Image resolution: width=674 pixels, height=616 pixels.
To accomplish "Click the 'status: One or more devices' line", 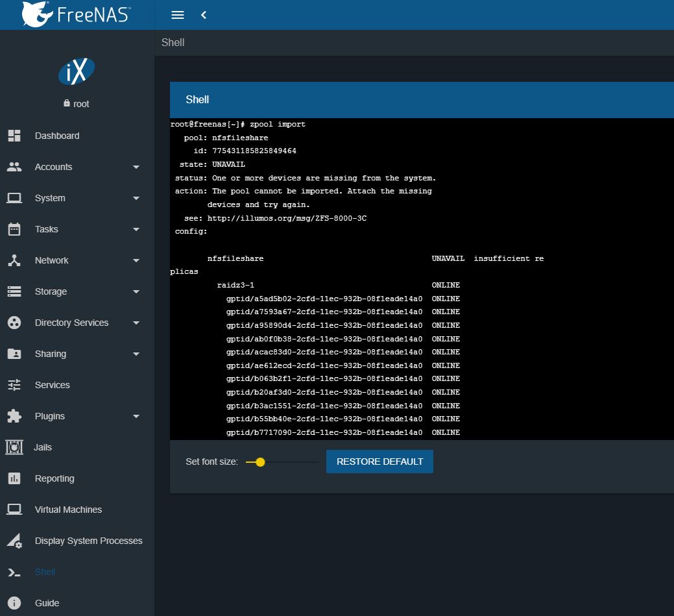I will pyautogui.click(x=306, y=178).
